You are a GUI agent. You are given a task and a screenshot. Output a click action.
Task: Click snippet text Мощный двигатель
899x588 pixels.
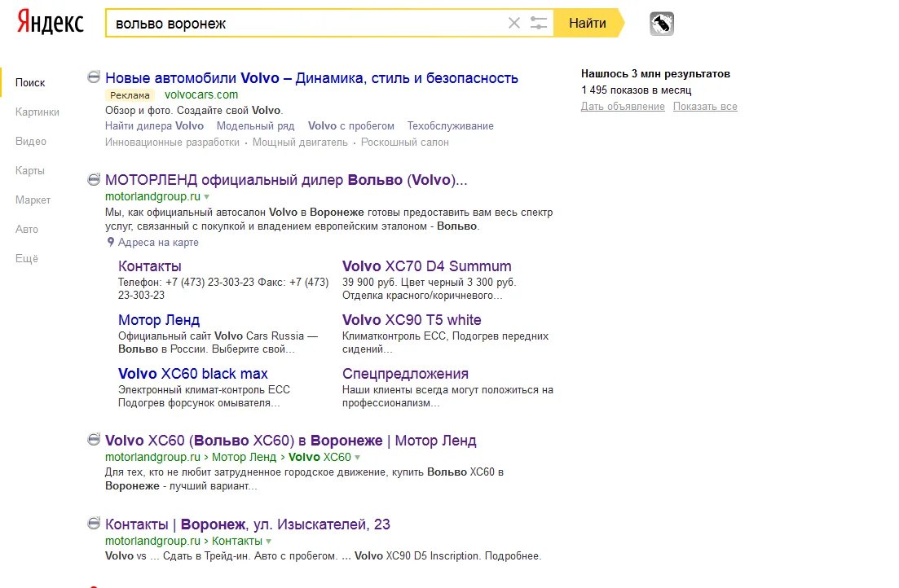pos(300,143)
